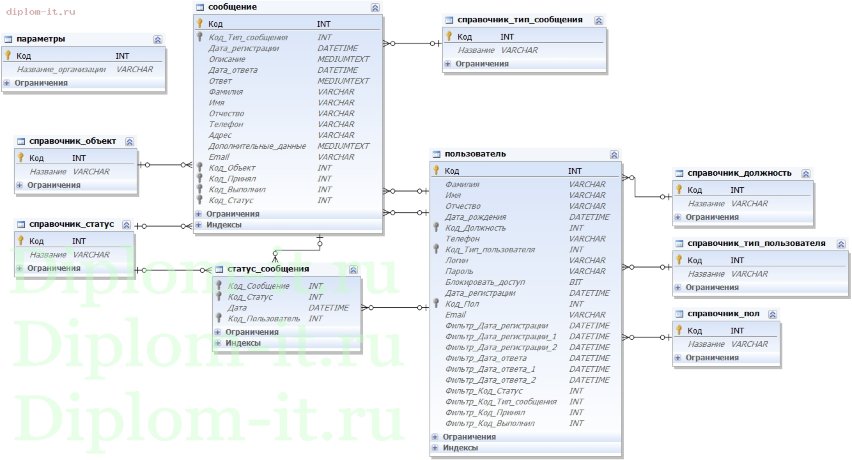Click the key icon beside Код_Объект field
Image resolution: width=852 pixels, height=460 pixels.
coord(200,169)
